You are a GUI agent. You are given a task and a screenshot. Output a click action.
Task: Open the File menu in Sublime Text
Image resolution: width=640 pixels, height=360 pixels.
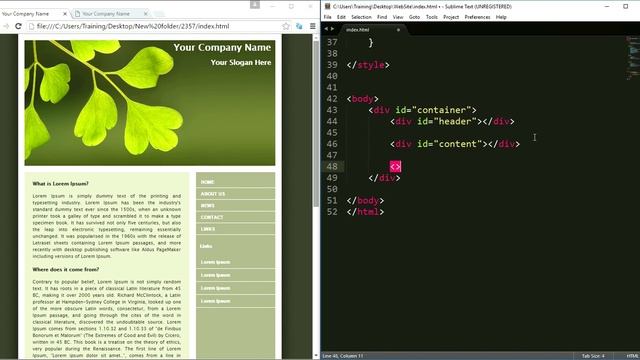(x=328, y=17)
